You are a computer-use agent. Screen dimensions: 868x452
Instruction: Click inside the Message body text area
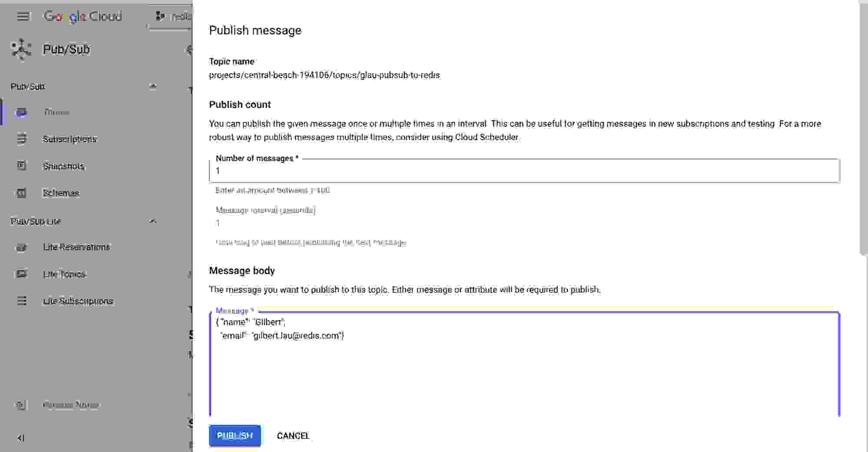pos(521,361)
